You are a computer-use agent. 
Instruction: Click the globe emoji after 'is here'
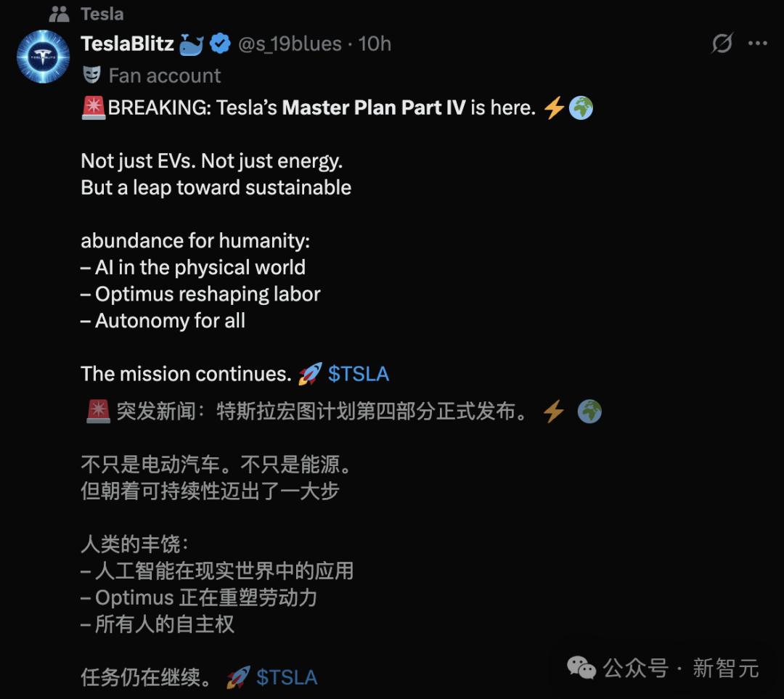581,108
